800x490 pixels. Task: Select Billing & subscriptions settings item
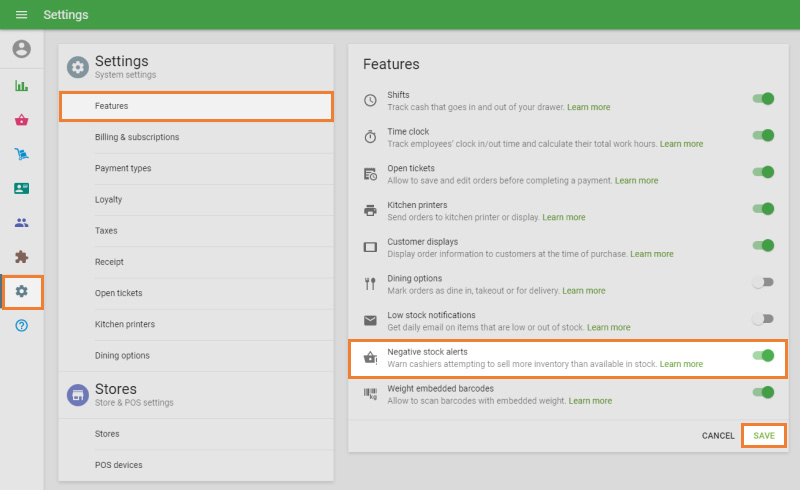tap(137, 137)
